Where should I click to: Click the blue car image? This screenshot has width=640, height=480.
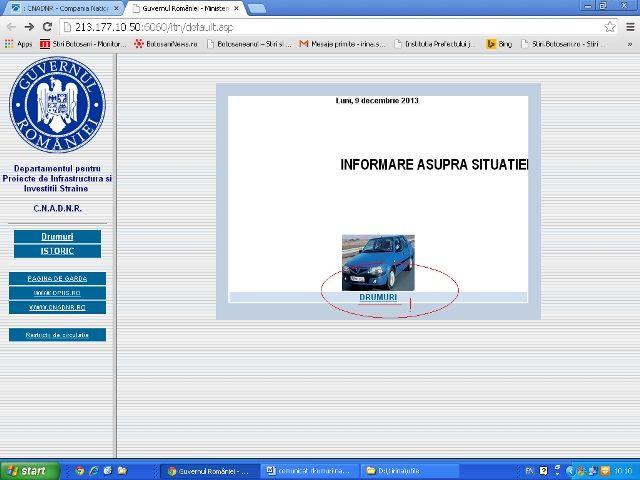pos(378,262)
